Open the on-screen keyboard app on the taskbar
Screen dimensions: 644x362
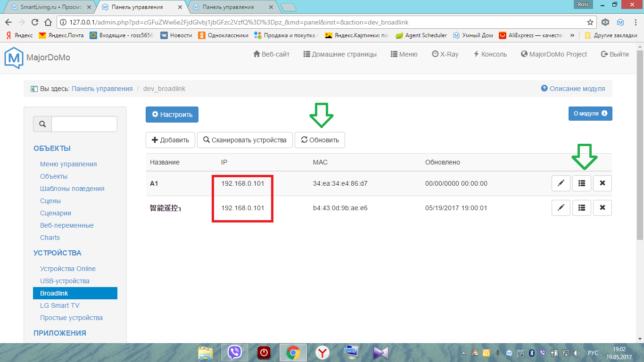[351, 353]
